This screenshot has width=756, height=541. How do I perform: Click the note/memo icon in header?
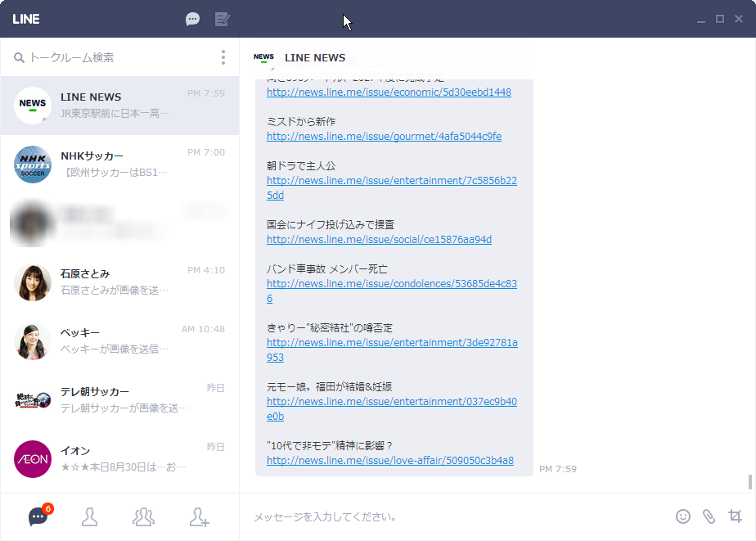coord(222,19)
